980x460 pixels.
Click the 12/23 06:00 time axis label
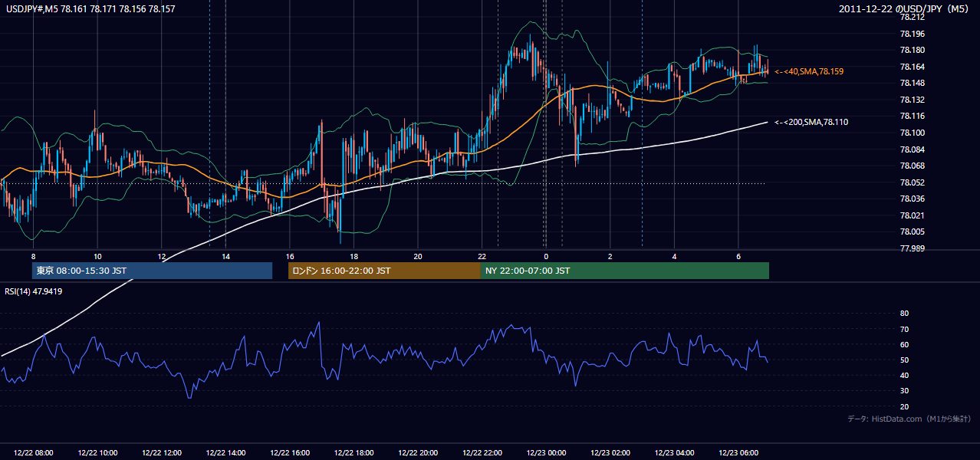pos(738,453)
